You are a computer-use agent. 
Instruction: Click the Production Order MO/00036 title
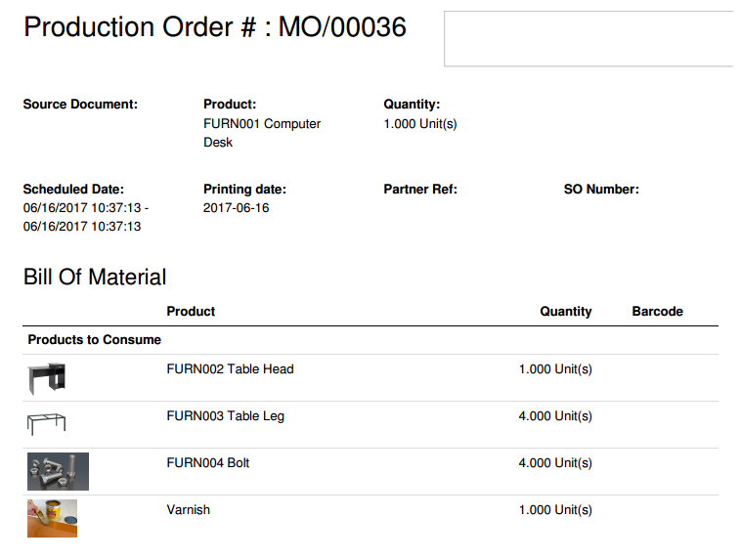[x=214, y=27]
